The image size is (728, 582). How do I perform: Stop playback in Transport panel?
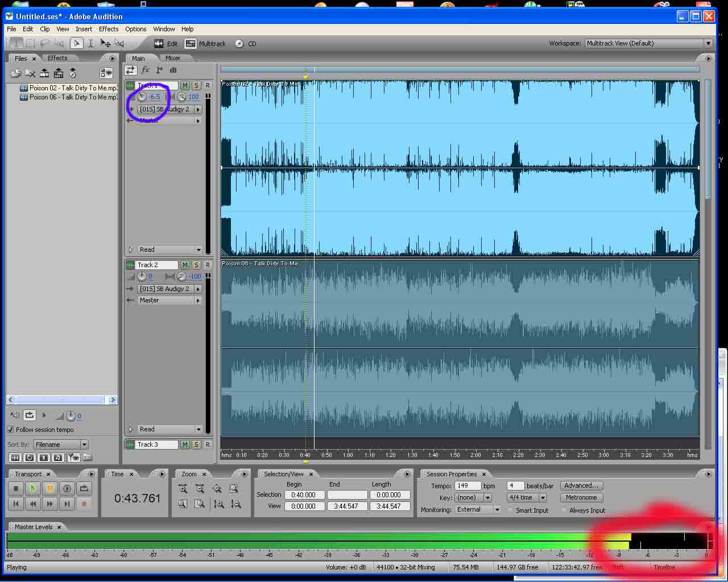pyautogui.click(x=16, y=488)
